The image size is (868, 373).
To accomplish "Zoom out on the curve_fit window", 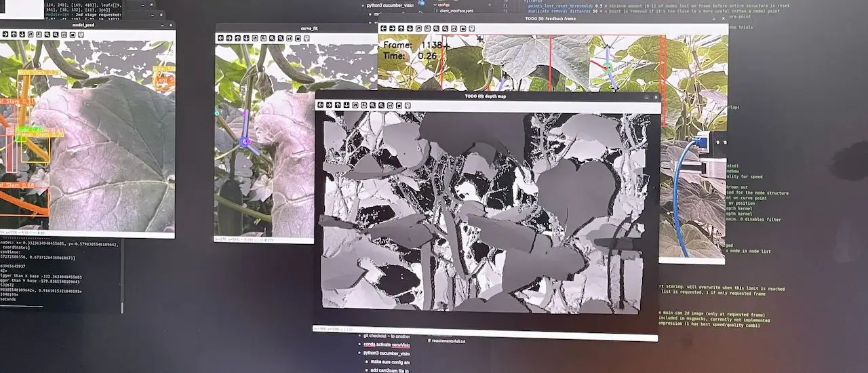I will (280, 38).
